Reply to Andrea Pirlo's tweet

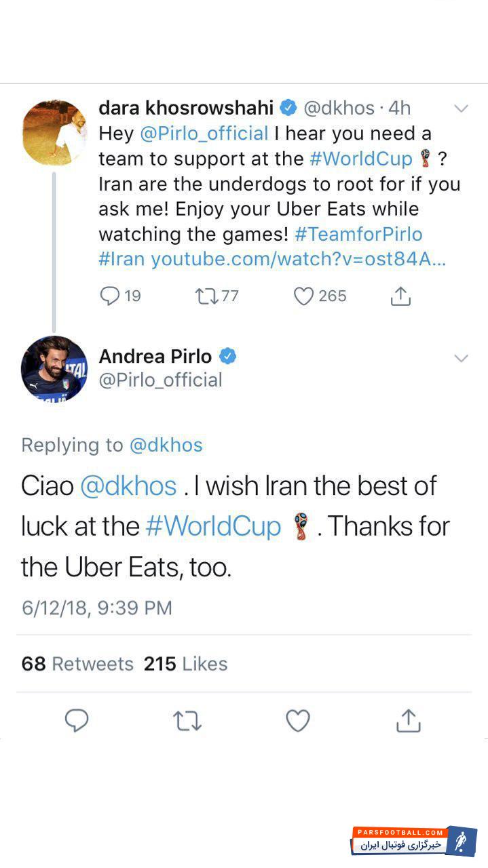tap(77, 721)
